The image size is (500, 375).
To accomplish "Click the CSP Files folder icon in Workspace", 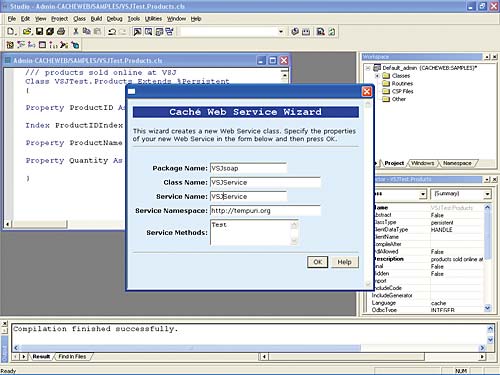I will tap(386, 91).
